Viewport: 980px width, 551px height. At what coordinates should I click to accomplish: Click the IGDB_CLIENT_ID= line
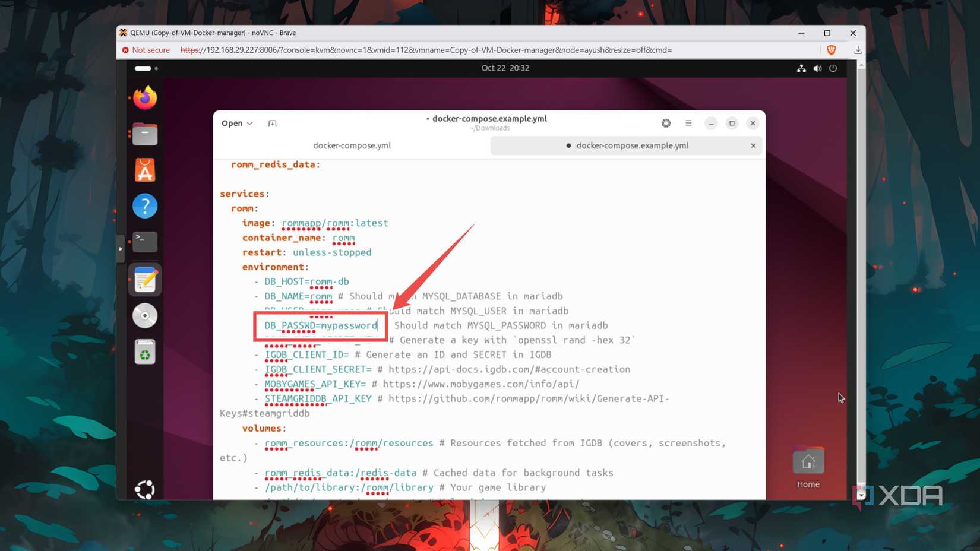[306, 354]
